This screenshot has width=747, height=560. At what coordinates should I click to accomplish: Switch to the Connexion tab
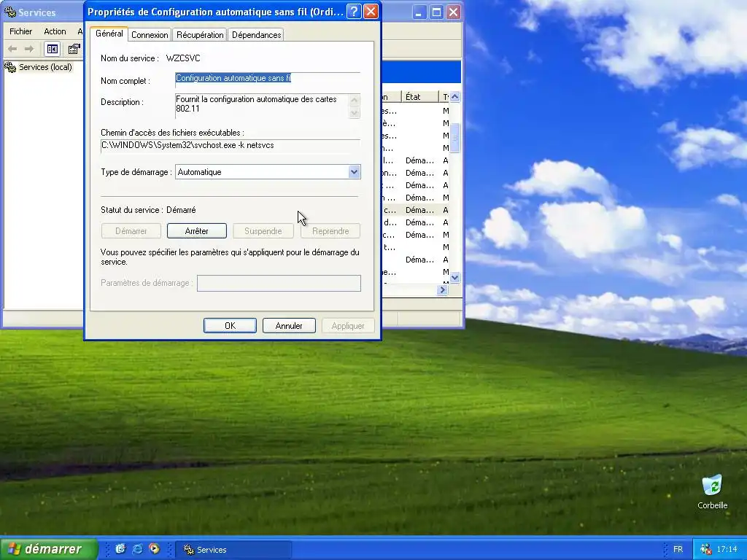150,35
